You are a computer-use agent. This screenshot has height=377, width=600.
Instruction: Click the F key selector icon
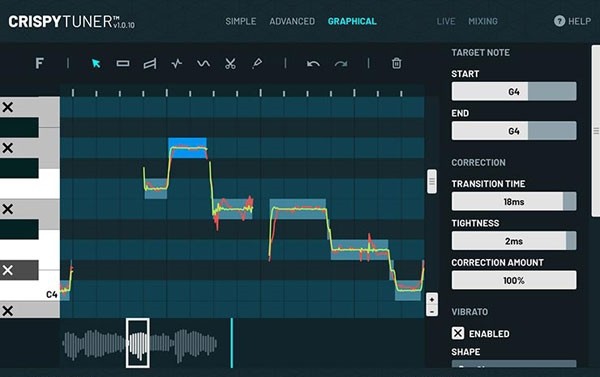point(39,63)
